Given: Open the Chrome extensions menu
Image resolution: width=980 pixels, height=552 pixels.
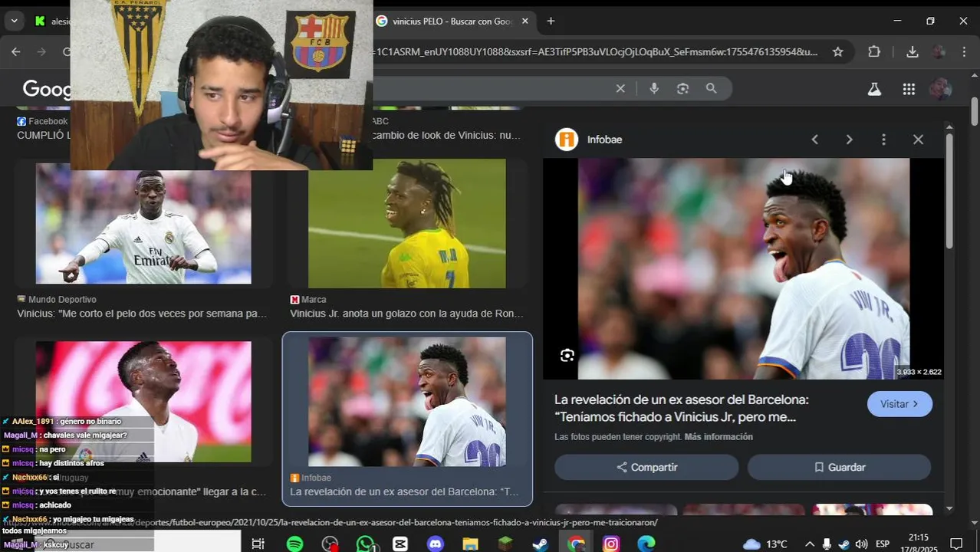Looking at the screenshot, I should click(874, 52).
